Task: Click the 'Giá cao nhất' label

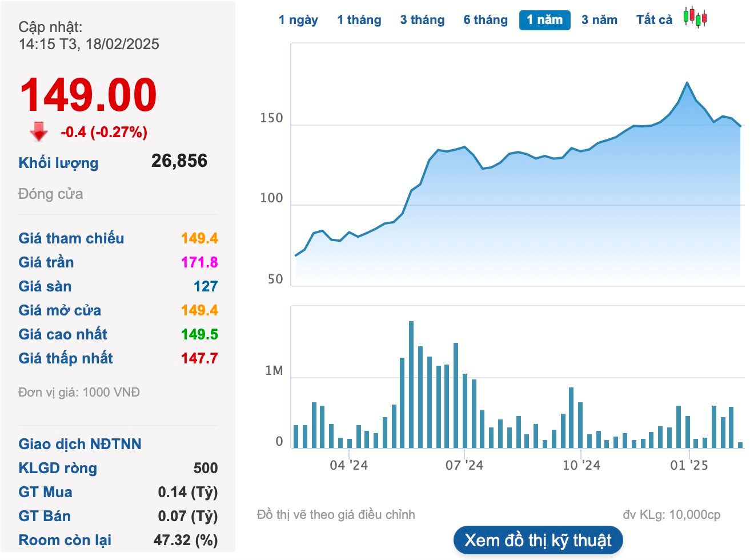Action: [x=63, y=334]
